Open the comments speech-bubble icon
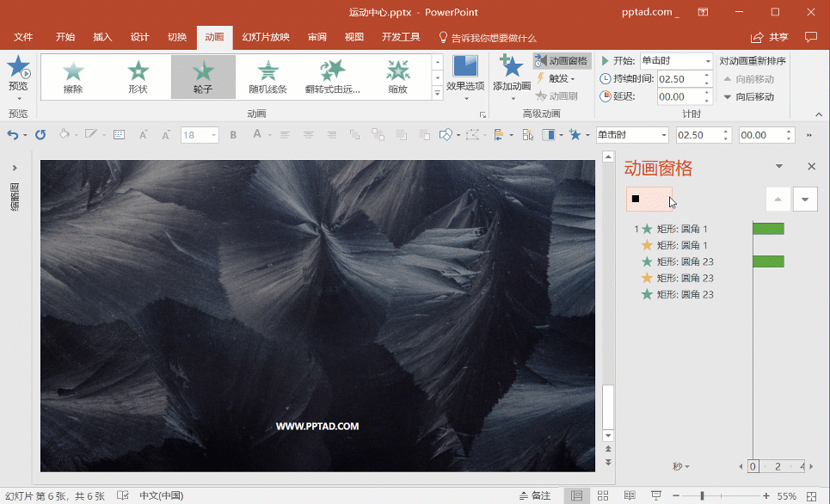Viewport: 830px width, 504px height. [x=810, y=37]
